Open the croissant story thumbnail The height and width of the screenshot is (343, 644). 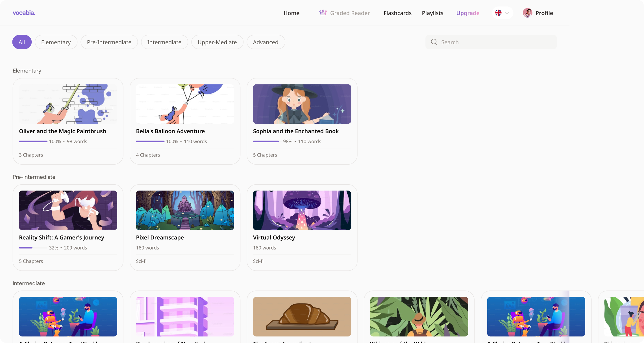tap(302, 316)
